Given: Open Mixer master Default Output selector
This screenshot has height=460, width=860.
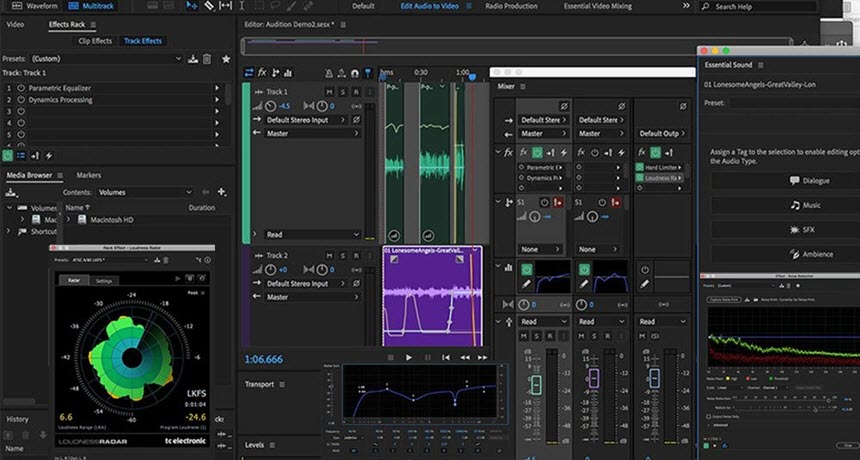Looking at the screenshot, I should pyautogui.click(x=662, y=133).
